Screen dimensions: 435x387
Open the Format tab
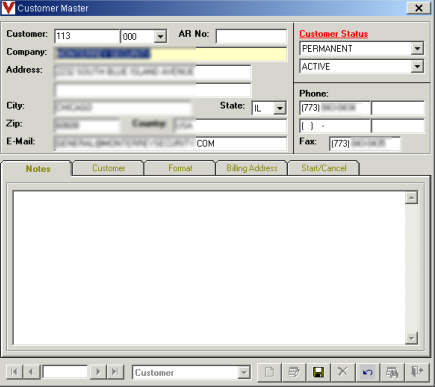180,168
